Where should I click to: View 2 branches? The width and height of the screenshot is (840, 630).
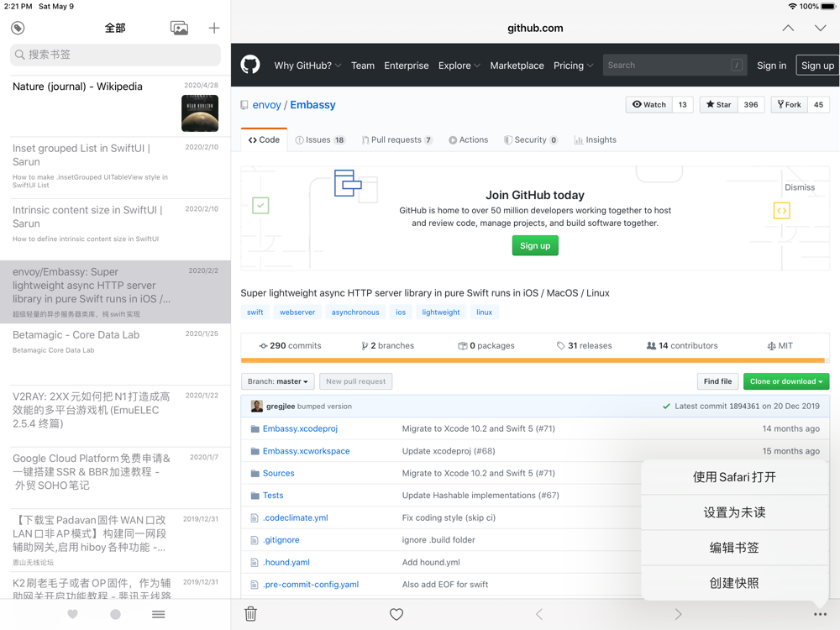pos(388,345)
